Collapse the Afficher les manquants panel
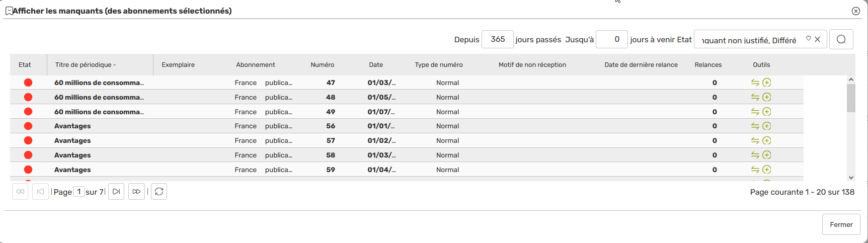Image resolution: width=868 pixels, height=243 pixels. tap(9, 11)
